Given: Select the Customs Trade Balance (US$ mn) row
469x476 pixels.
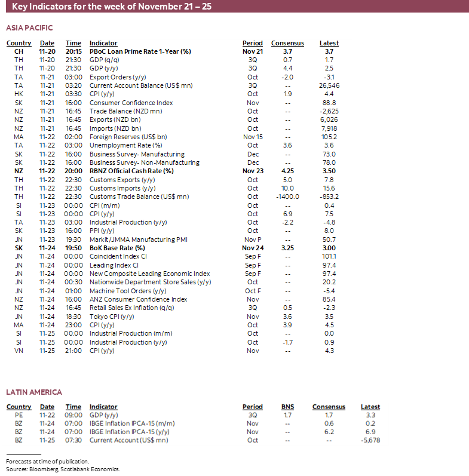Looking at the screenshot, I should pyautogui.click(x=173, y=196).
